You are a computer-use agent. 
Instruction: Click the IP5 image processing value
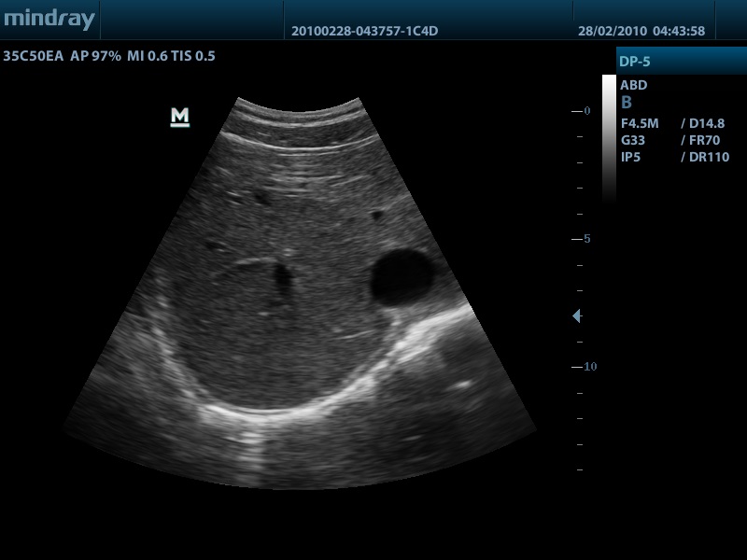point(630,157)
